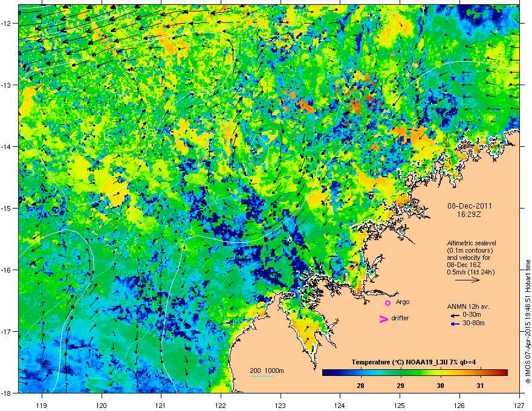Click latitude label -15 on left axis
The width and height of the screenshot is (532, 411).
6,208
